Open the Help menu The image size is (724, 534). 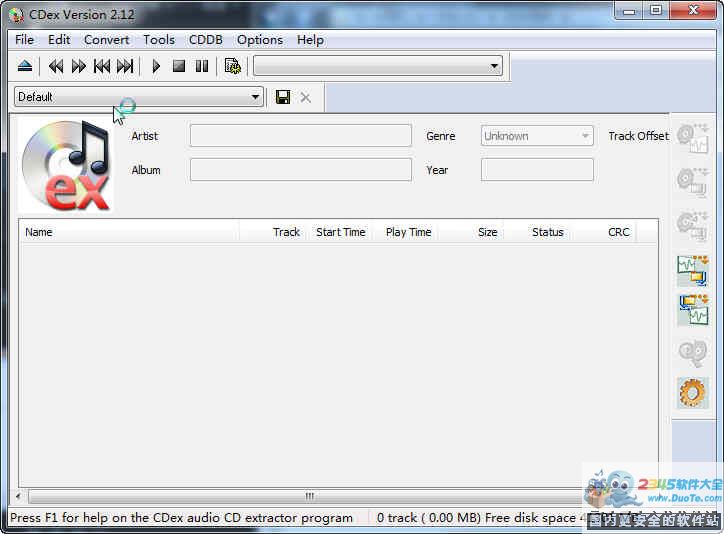pos(310,40)
